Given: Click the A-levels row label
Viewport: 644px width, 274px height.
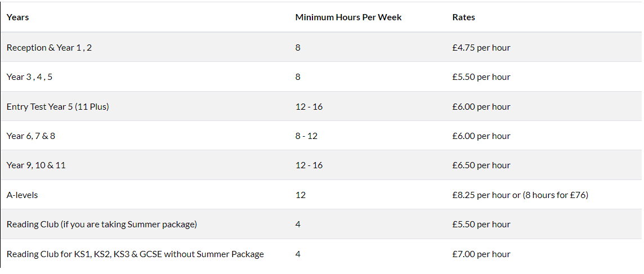Looking at the screenshot, I should point(23,195).
